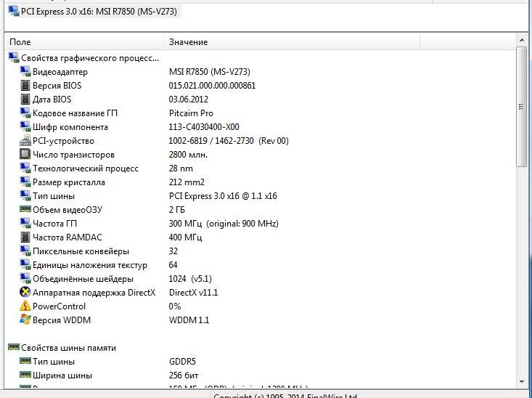The image size is (532, 398).
Task: Click the chip icon next to 'Частота RAMDAC'
Action: click(x=25, y=237)
